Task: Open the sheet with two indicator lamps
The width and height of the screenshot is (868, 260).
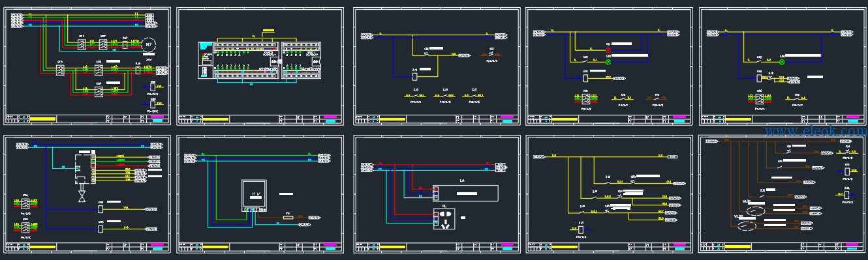Action: tap(609, 66)
